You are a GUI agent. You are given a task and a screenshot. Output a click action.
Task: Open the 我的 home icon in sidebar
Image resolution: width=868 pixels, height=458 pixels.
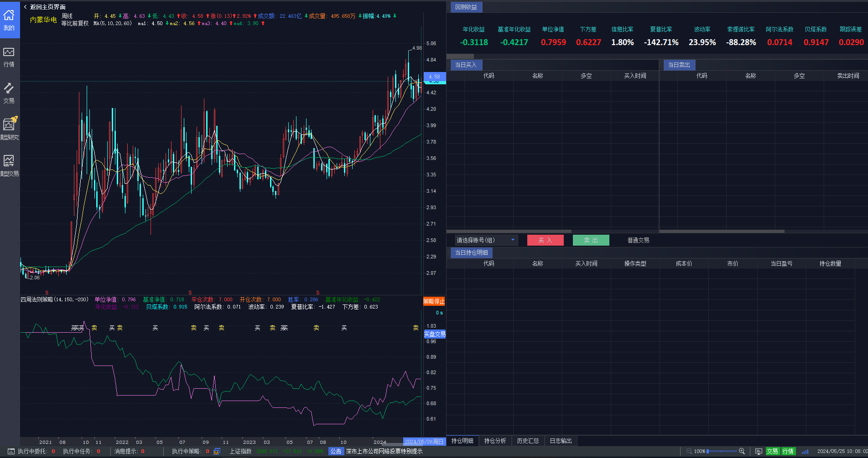9,20
